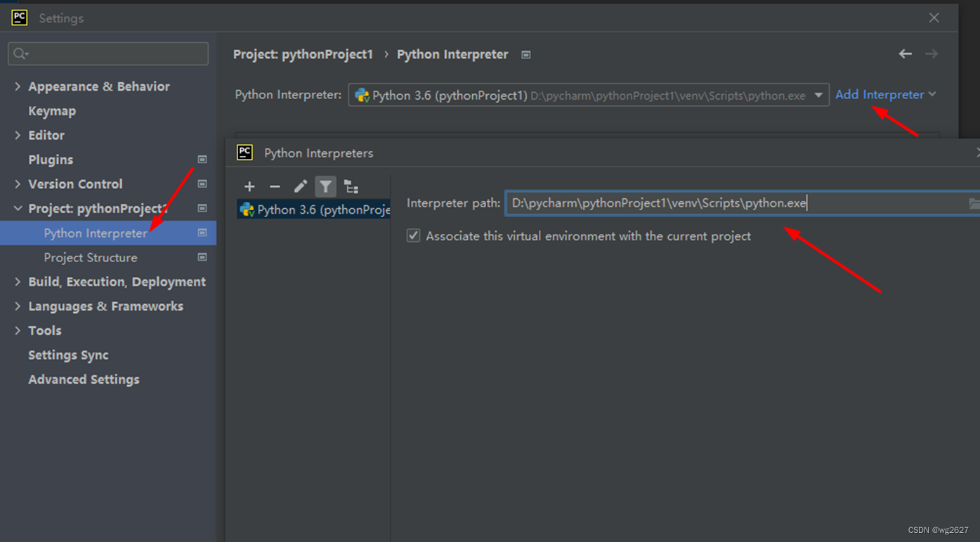The width and height of the screenshot is (980, 542).
Task: Select Python 3.6 interpreter in list
Action: pyautogui.click(x=313, y=209)
